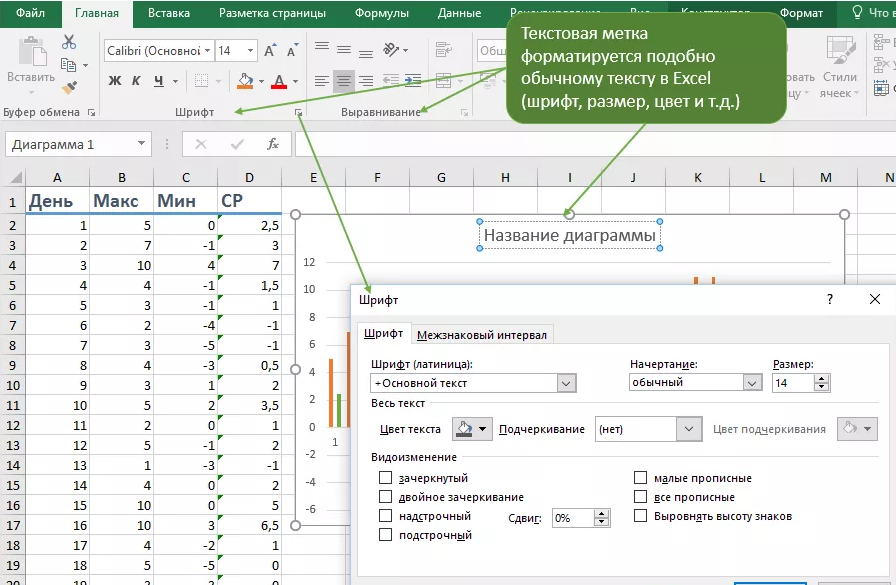Check the Выровнять высоту знаков checkbox
The width and height of the screenshot is (896, 585).
(x=641, y=516)
